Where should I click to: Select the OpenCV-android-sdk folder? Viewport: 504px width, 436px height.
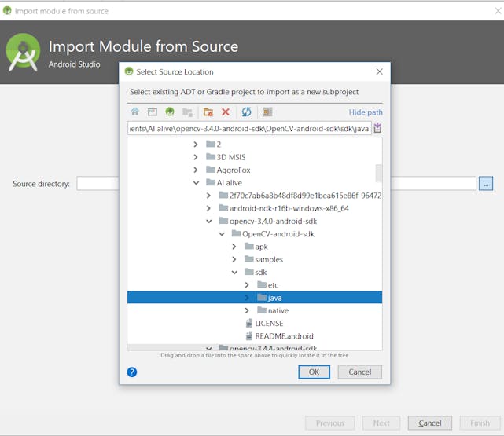(x=278, y=234)
